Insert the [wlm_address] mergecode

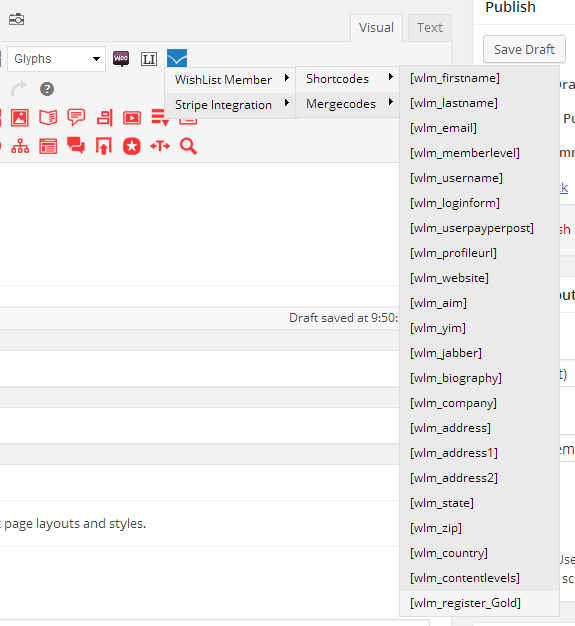pyautogui.click(x=479, y=428)
